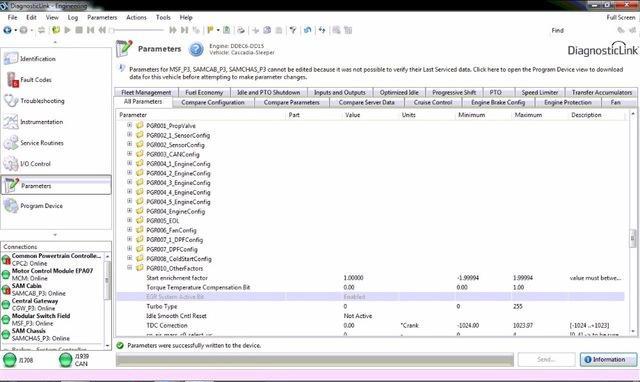Screen dimensions: 640x382
Task: Click the skip-to-end playback button
Action: tap(184, 30)
